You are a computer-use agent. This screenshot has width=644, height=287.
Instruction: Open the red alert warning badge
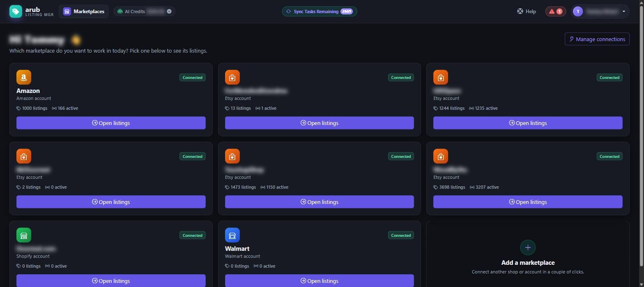pyautogui.click(x=555, y=12)
